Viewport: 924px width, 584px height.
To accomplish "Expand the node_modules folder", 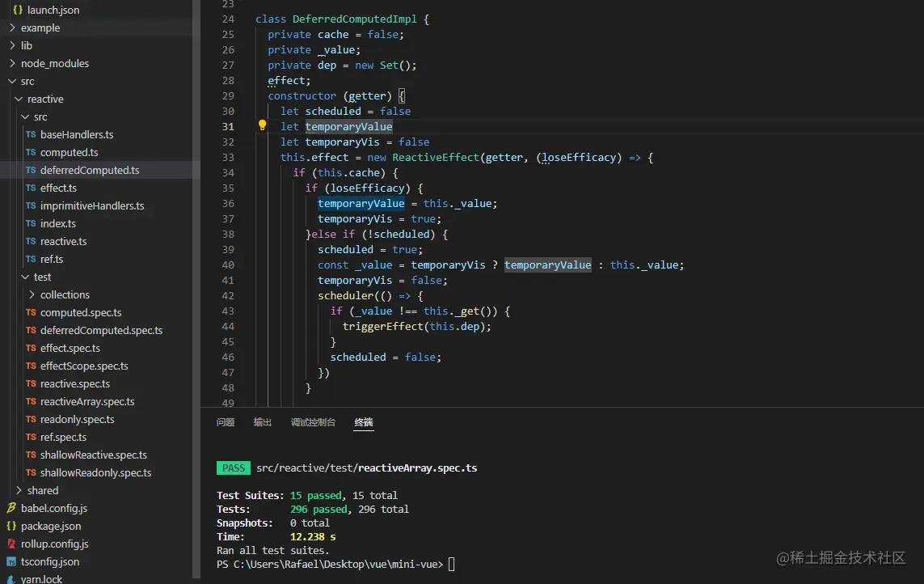I will click(12, 63).
